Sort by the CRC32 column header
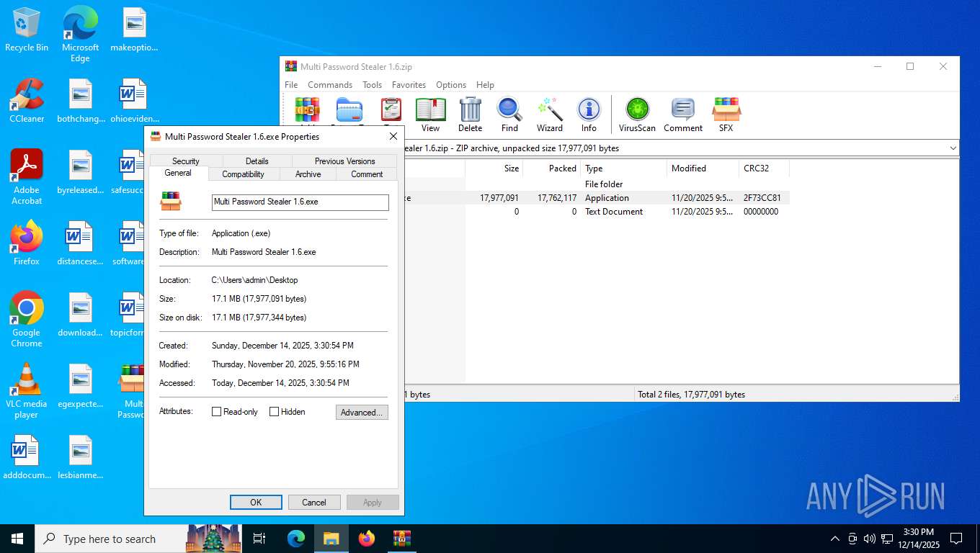This screenshot has height=553, width=980. pos(764,168)
